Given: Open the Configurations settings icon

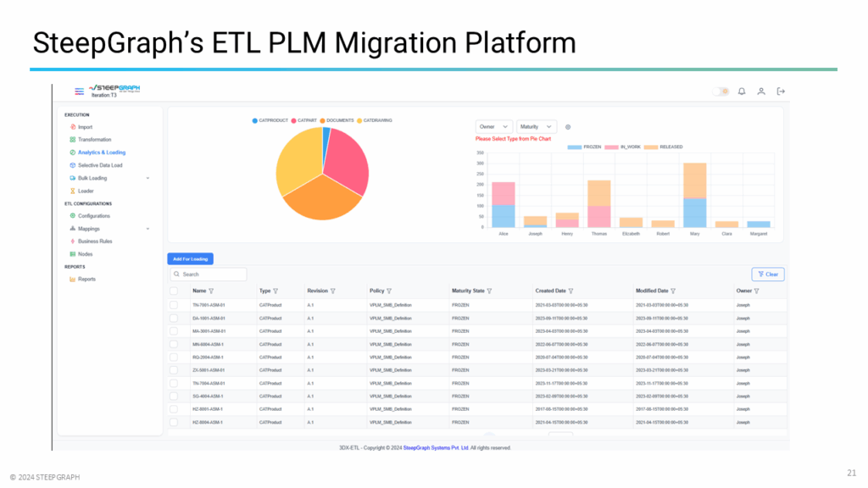Looking at the screenshot, I should coord(71,215).
